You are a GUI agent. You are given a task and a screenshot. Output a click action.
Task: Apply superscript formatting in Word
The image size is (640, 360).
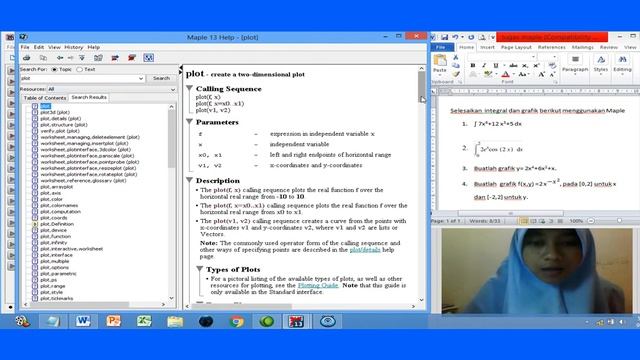[536, 65]
